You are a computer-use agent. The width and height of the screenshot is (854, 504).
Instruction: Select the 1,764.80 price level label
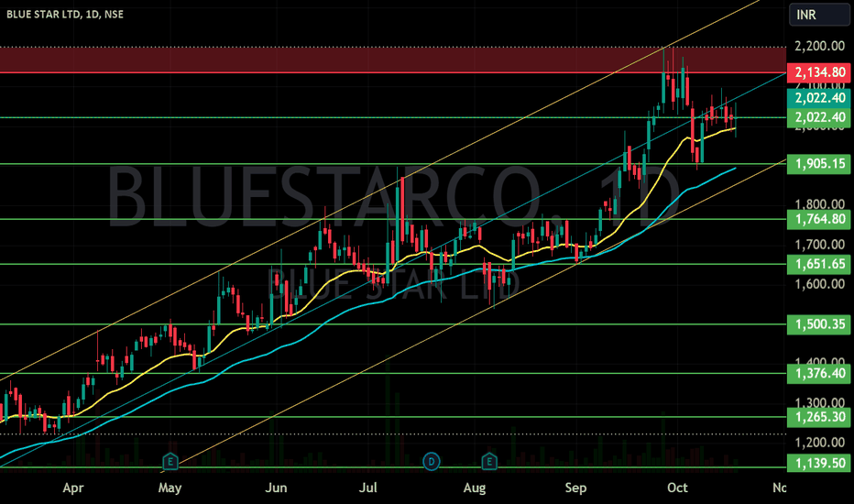[818, 219]
